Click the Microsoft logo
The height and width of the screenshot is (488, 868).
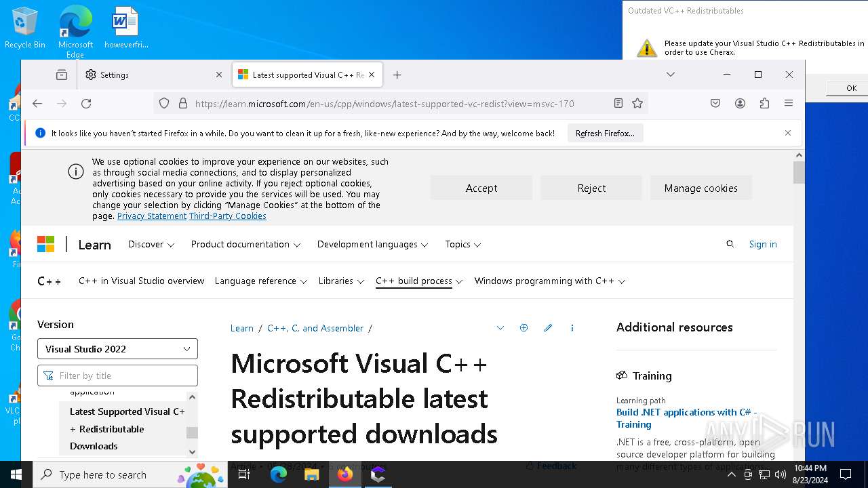click(45, 244)
